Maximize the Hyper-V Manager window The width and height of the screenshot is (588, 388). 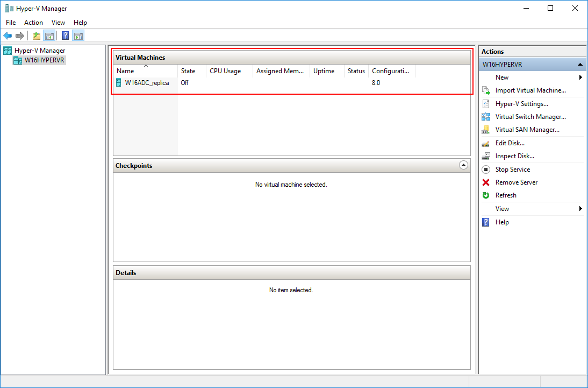pyautogui.click(x=550, y=8)
